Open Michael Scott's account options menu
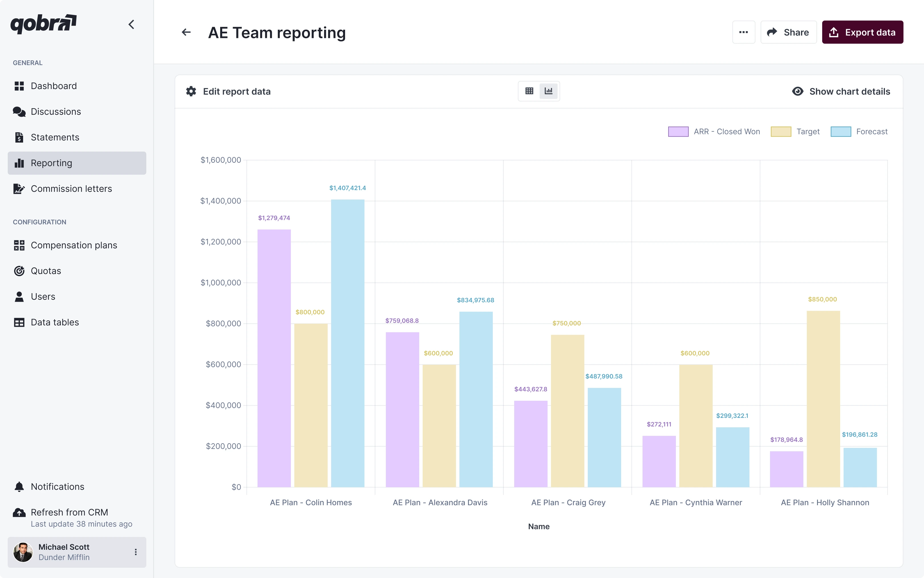Image resolution: width=924 pixels, height=578 pixels. 135,552
